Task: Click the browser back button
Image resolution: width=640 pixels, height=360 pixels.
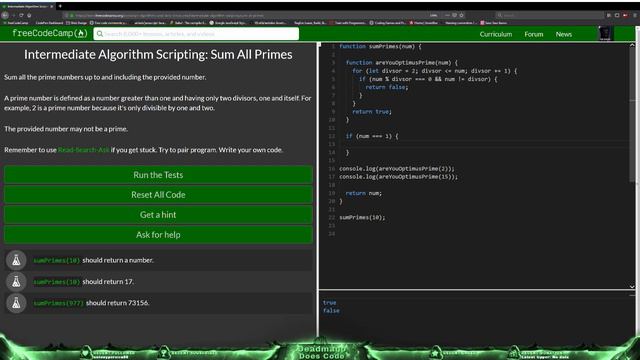Action: pos(4,15)
